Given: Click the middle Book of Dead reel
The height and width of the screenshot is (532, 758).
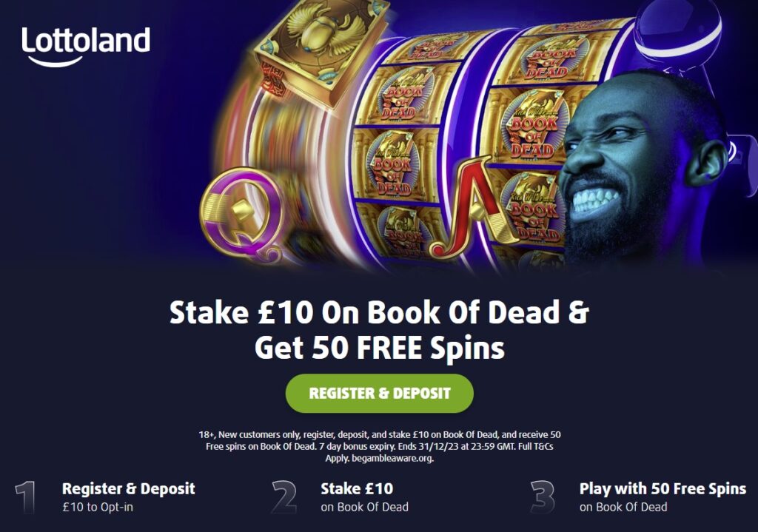Looking at the screenshot, I should [x=403, y=145].
